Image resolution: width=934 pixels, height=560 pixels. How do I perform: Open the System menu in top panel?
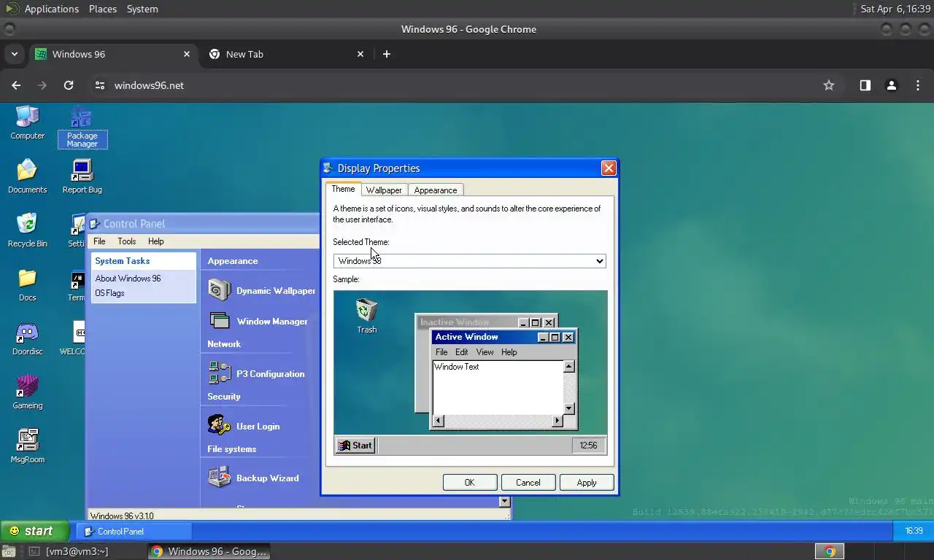[x=142, y=9]
